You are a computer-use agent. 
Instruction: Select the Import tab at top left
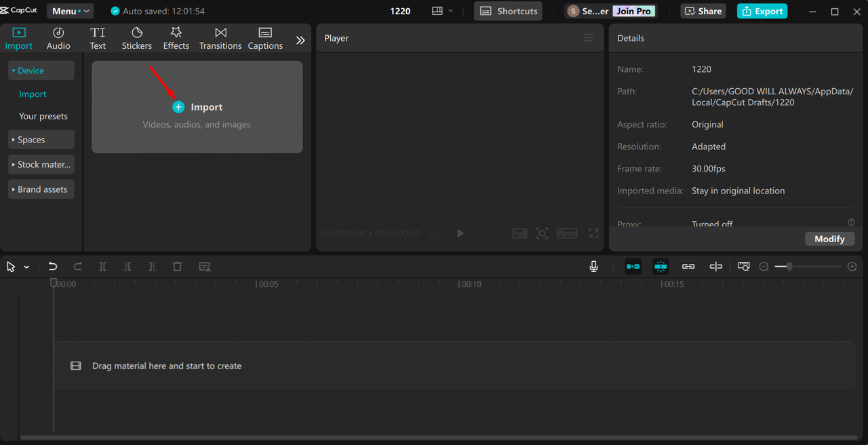(19, 39)
